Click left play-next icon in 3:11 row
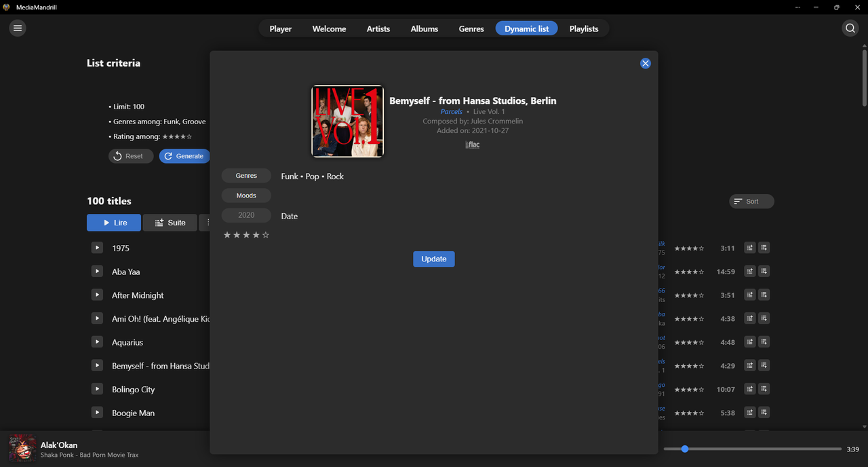868x467 pixels. point(750,248)
